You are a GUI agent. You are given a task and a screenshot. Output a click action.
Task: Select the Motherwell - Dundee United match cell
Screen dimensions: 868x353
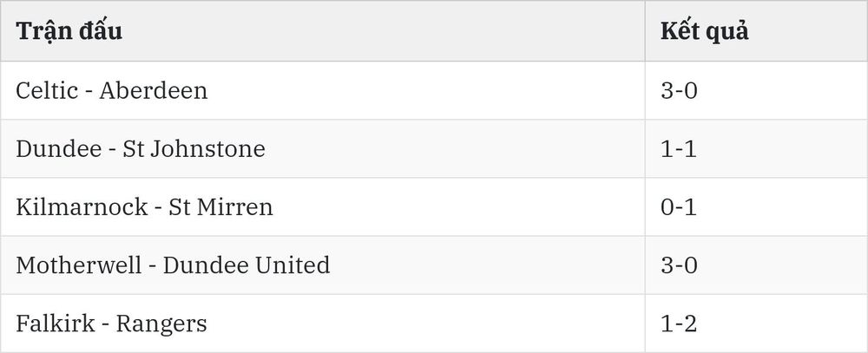tap(323, 265)
